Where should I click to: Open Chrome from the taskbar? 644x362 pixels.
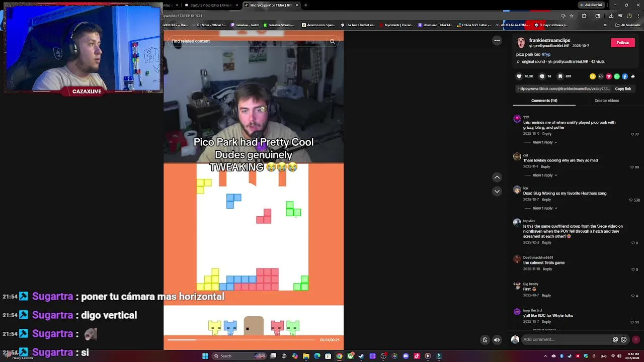[339, 356]
